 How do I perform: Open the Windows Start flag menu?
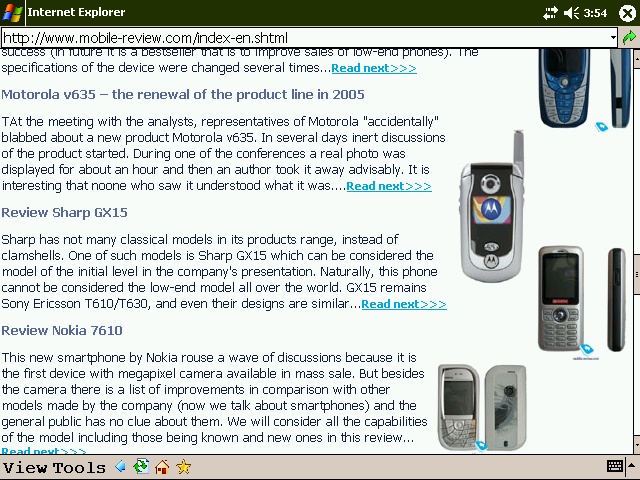12,12
